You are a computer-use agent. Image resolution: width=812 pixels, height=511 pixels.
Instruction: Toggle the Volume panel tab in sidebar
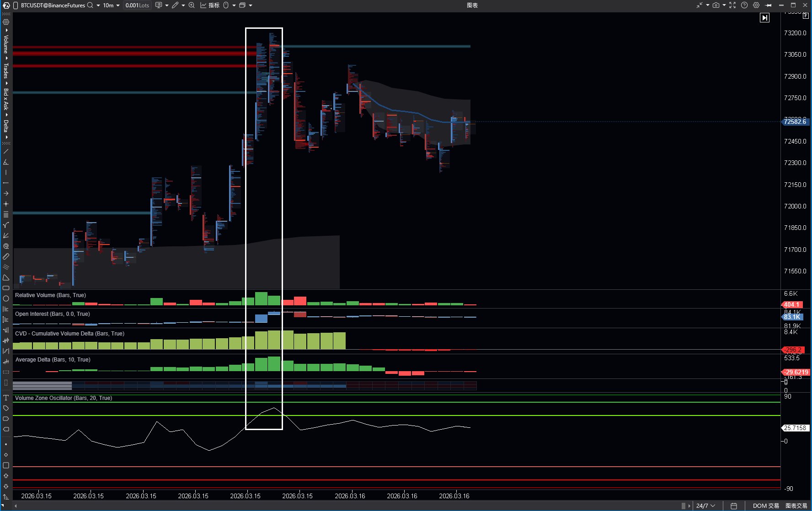pyautogui.click(x=6, y=43)
